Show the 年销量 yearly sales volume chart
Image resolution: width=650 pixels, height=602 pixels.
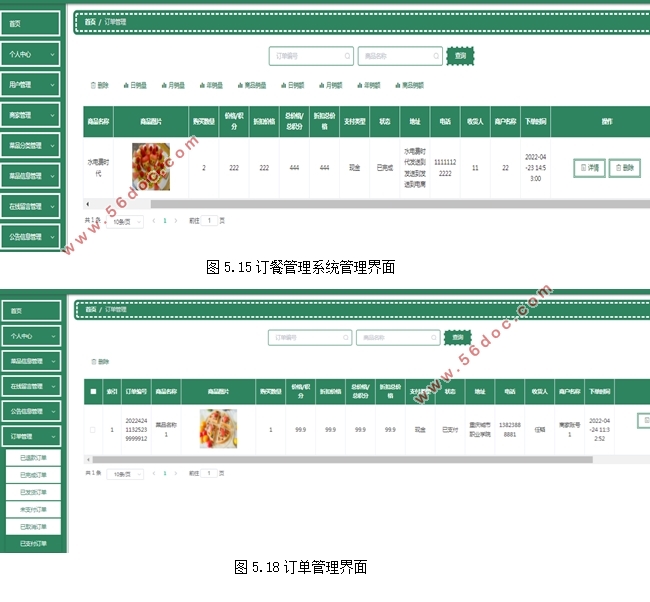(212, 86)
